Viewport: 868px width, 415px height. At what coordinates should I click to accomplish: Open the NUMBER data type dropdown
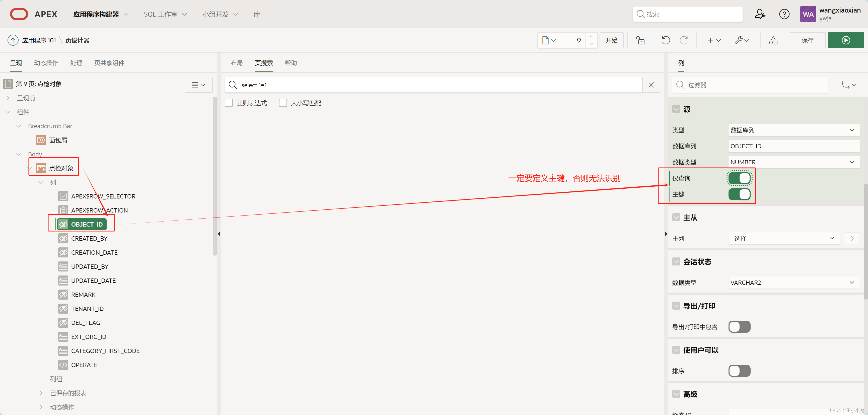(793, 162)
